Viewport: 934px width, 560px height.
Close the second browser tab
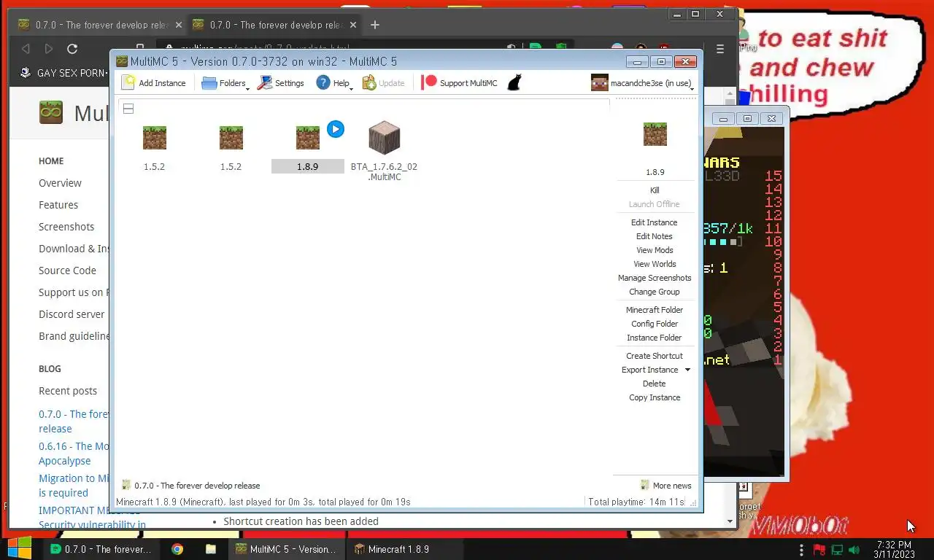pos(353,25)
